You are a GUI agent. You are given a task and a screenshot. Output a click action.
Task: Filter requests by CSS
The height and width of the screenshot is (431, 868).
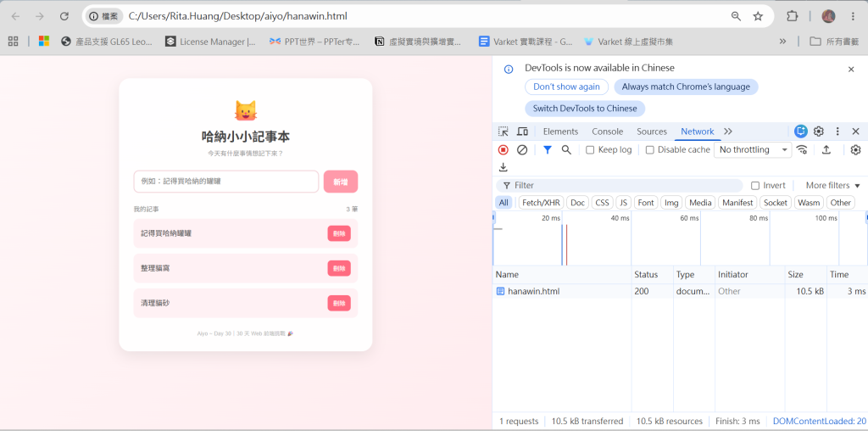pos(603,203)
